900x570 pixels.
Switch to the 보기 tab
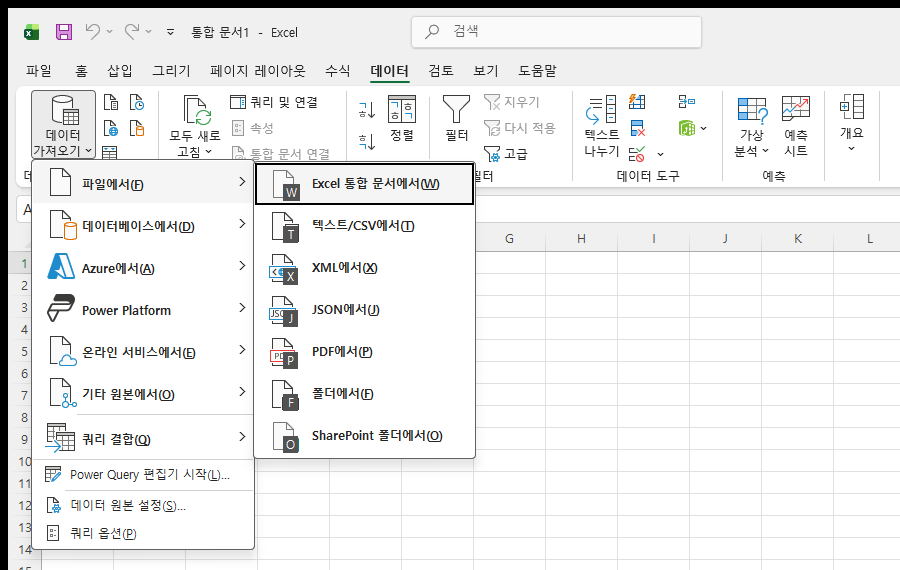click(x=486, y=71)
